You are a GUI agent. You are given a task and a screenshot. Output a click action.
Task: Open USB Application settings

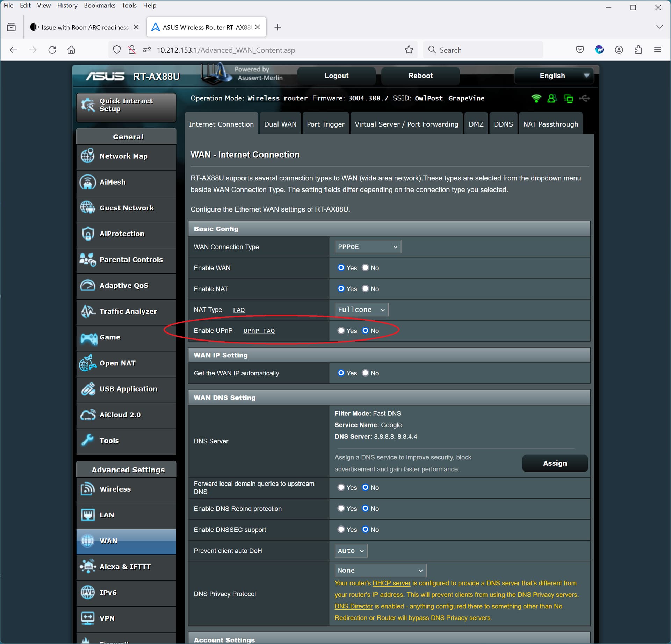[x=128, y=389]
